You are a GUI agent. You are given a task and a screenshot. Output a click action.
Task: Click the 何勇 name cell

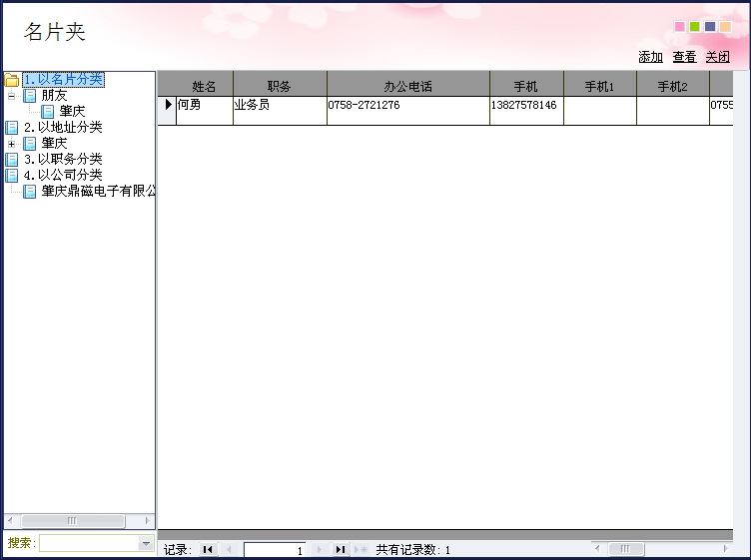205,111
